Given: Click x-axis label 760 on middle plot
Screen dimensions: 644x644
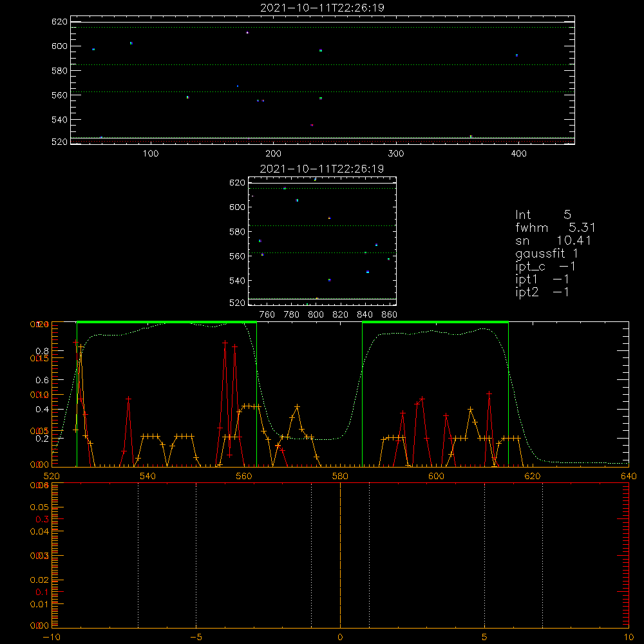Looking at the screenshot, I should point(267,315).
